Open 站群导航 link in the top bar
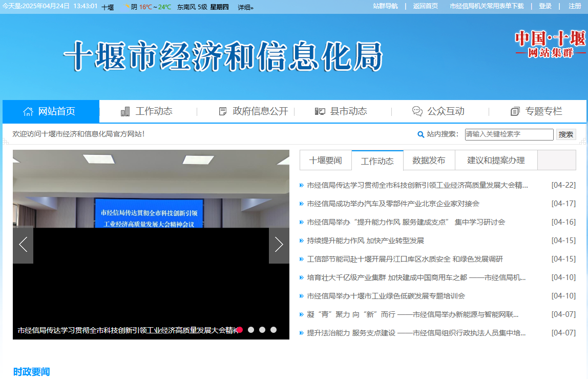588x379 pixels. [x=385, y=6]
